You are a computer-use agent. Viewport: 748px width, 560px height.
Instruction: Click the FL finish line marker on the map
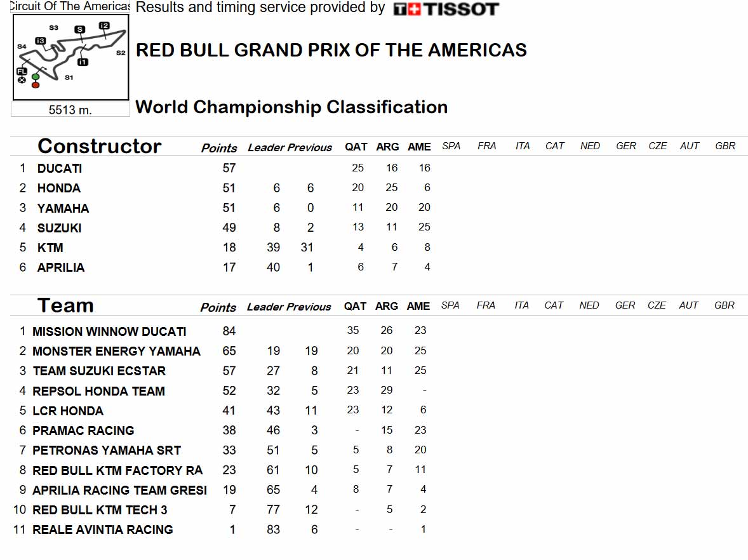point(22,71)
